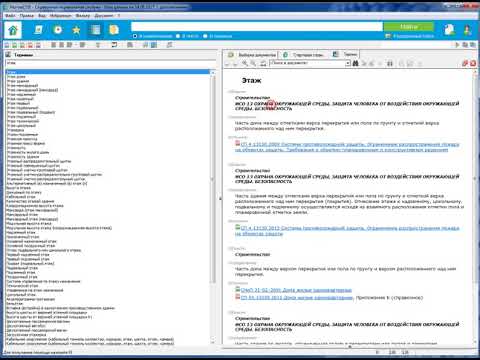Viewport: 480px width, 360px height.
Task: Click the green arrow icon at second toolbar right
Action: pos(457,45)
